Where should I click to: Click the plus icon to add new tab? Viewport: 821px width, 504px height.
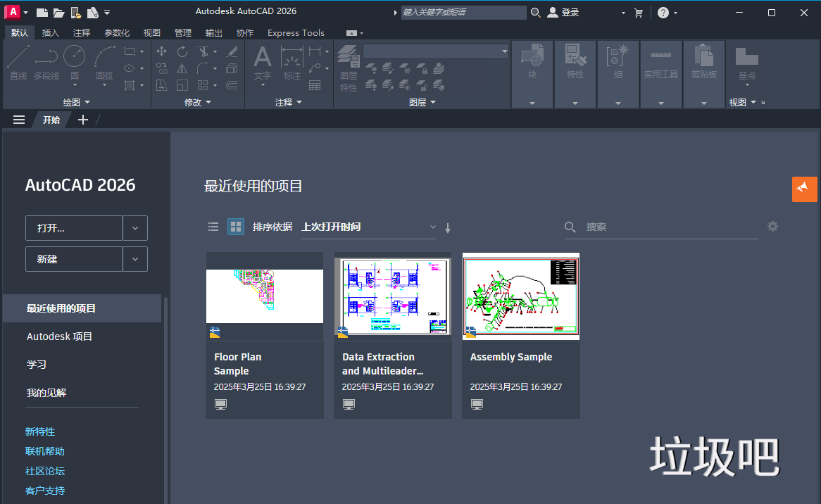coord(82,120)
